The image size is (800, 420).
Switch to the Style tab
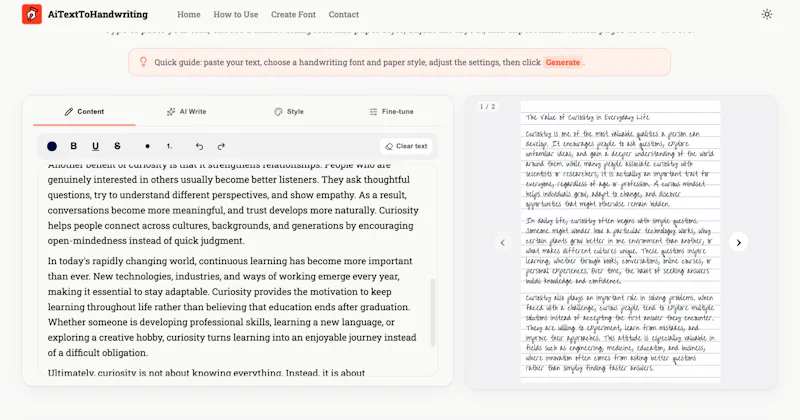[289, 111]
